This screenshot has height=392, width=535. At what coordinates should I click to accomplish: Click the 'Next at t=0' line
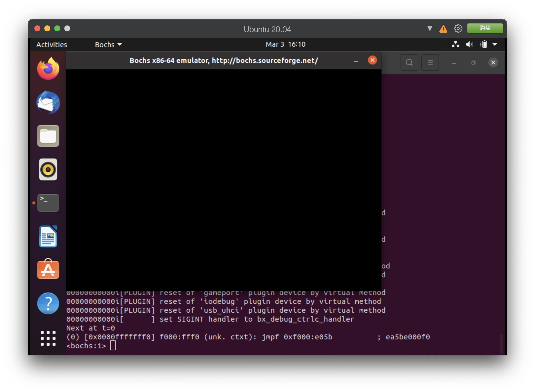tap(91, 328)
